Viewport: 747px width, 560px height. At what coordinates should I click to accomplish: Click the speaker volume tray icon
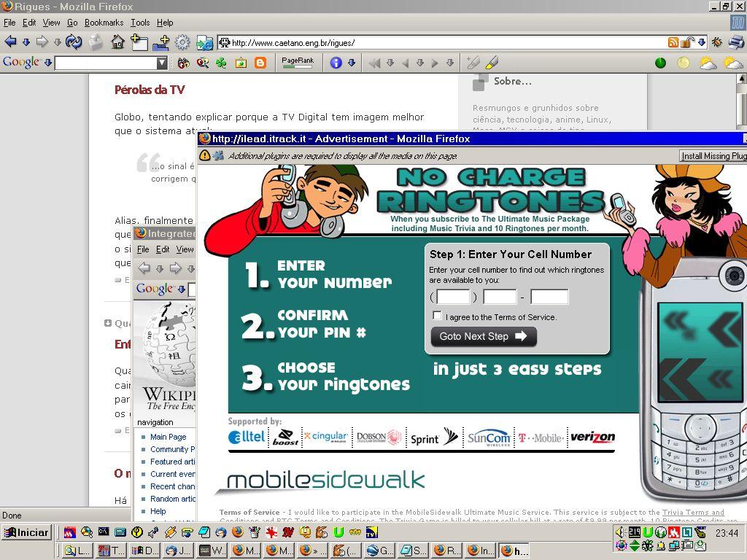tap(620, 532)
